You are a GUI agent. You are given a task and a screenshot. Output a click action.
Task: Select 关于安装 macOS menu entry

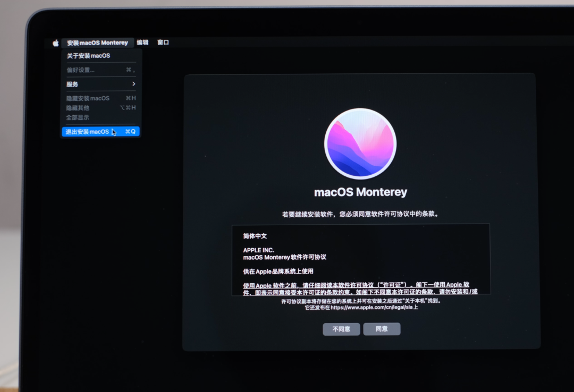point(100,56)
